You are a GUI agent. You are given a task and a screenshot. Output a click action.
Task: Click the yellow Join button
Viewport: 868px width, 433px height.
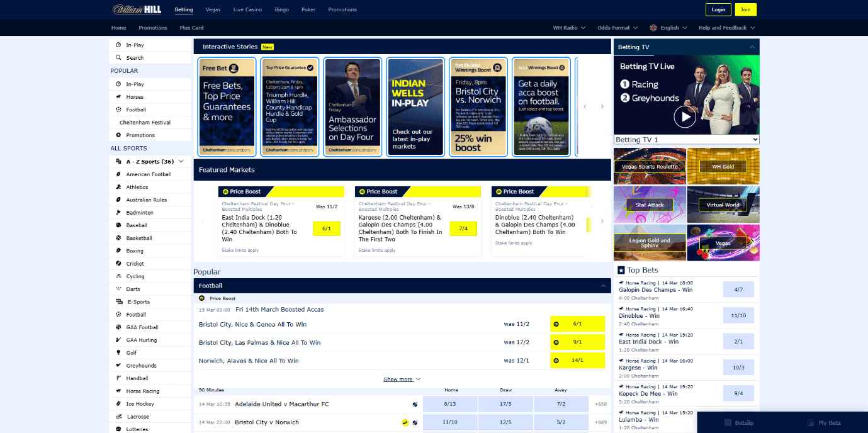747,9
